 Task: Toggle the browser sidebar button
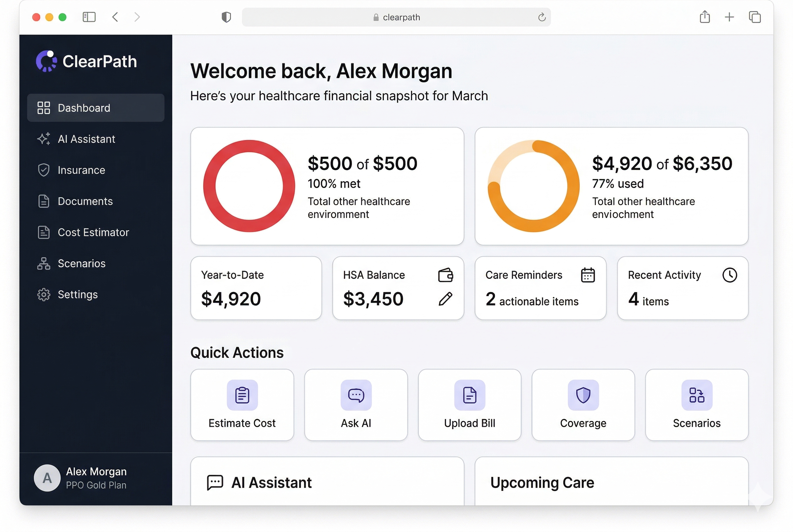tap(89, 17)
